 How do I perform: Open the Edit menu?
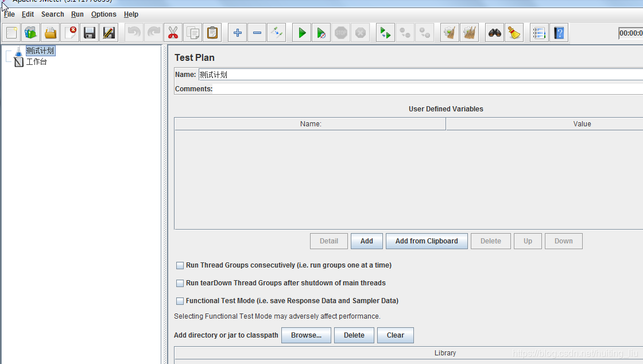(x=28, y=14)
